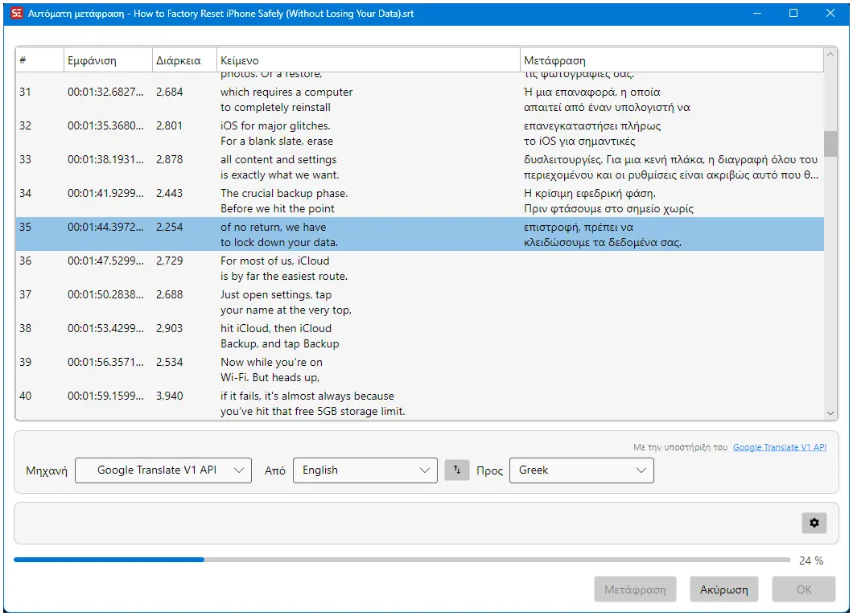Click the subtitle list vertical scrollbar thumb
Image resolution: width=853 pixels, height=616 pixels.
pos(830,143)
